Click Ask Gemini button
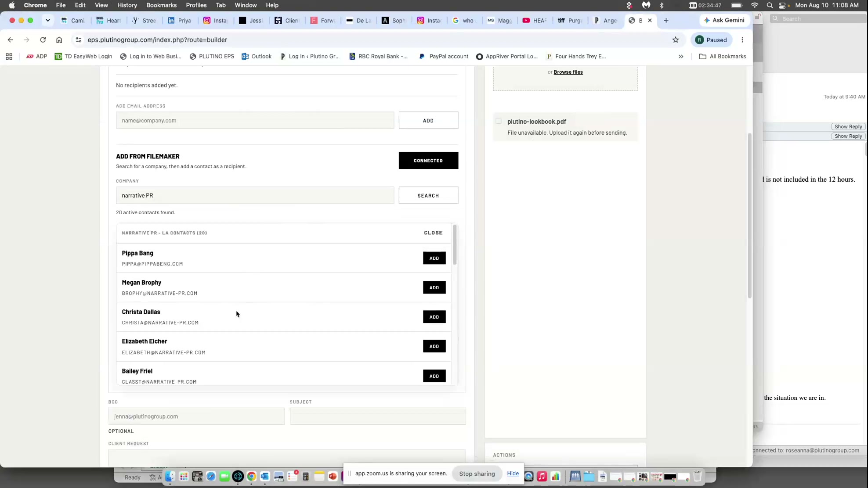Viewport: 868px width, 488px height. pyautogui.click(x=724, y=20)
